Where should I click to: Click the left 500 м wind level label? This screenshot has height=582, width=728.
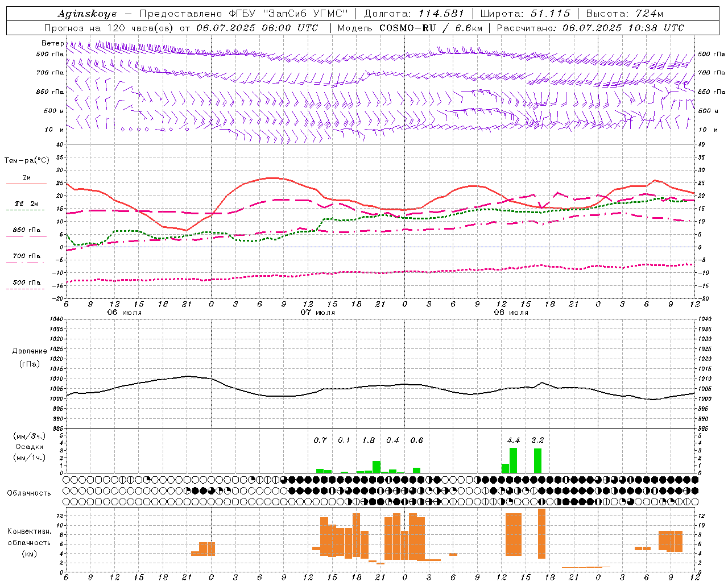click(x=54, y=111)
